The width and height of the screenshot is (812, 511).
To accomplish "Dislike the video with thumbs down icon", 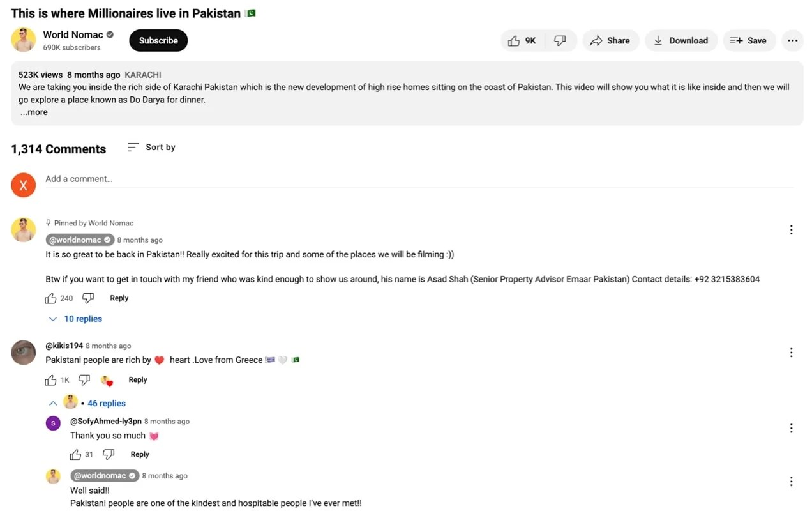I will click(560, 41).
